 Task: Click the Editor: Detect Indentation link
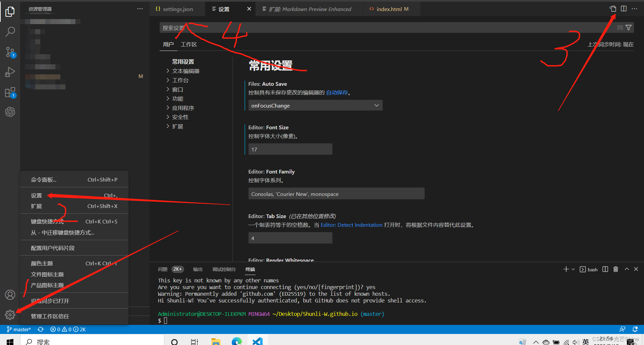(352, 225)
